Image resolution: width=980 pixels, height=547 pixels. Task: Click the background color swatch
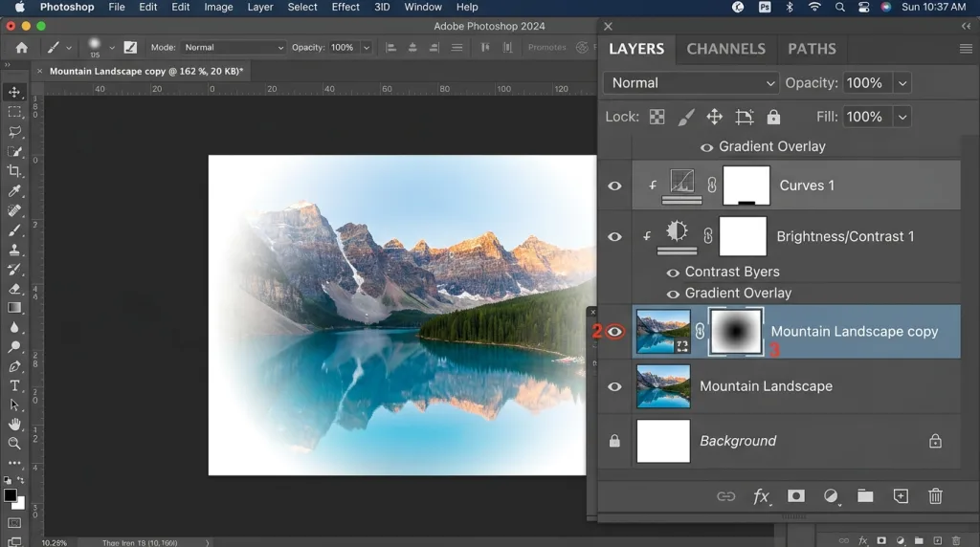coord(20,504)
